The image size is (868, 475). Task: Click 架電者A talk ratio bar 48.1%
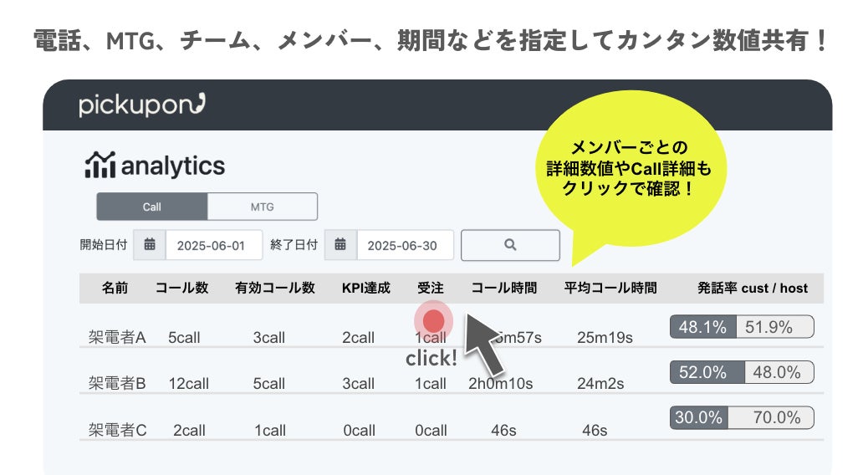point(702,327)
